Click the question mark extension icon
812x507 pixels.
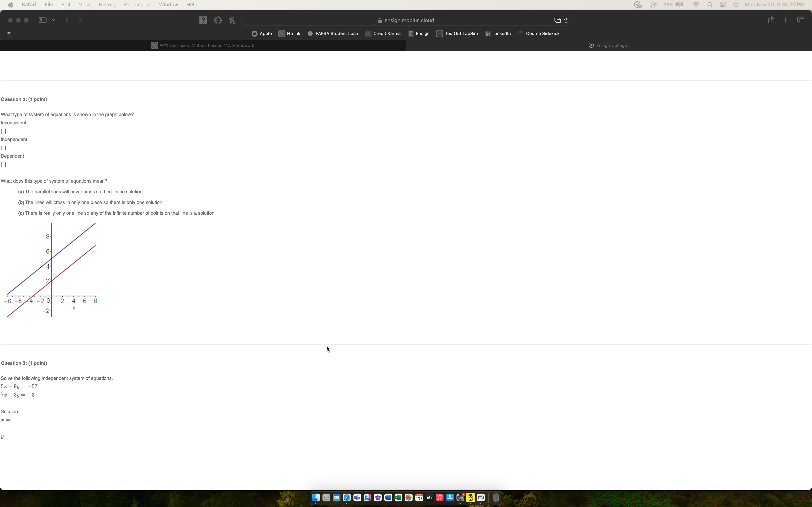click(x=203, y=20)
